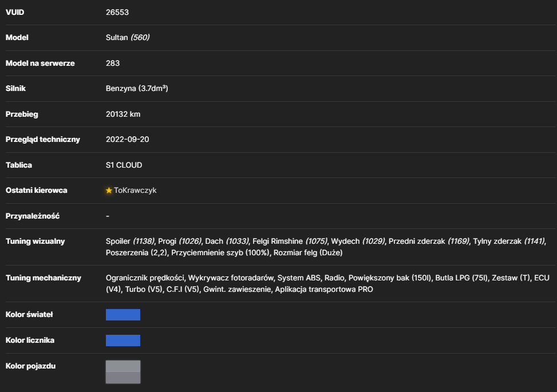The width and height of the screenshot is (557, 392).
Task: Click Rozmiar felg (Duże) entry
Action: point(308,252)
